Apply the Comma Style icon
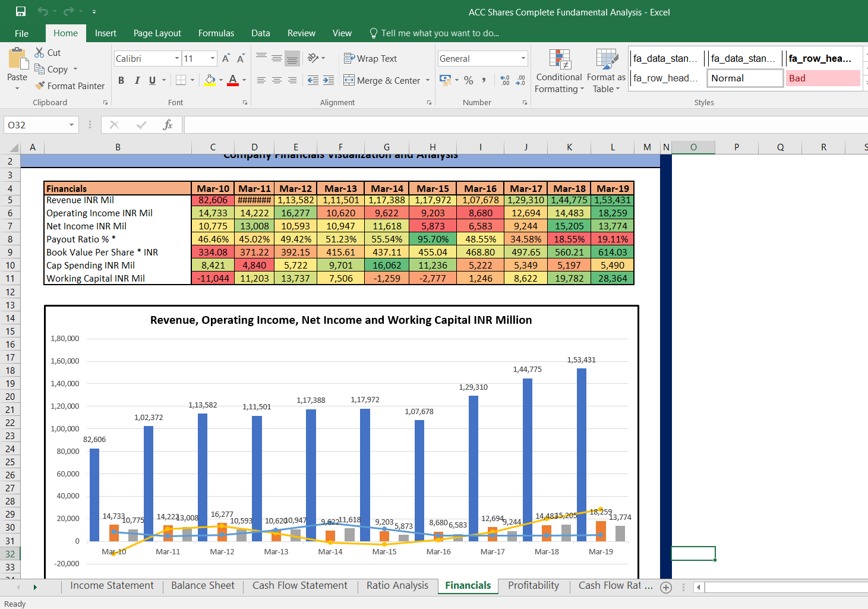Viewport: 868px width, 609px height. (x=484, y=80)
